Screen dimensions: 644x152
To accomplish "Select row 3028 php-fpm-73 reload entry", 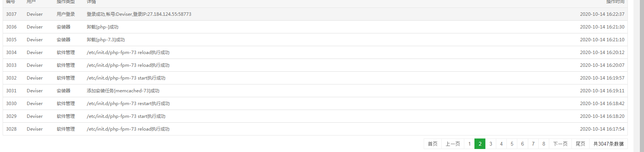I will [315, 129].
